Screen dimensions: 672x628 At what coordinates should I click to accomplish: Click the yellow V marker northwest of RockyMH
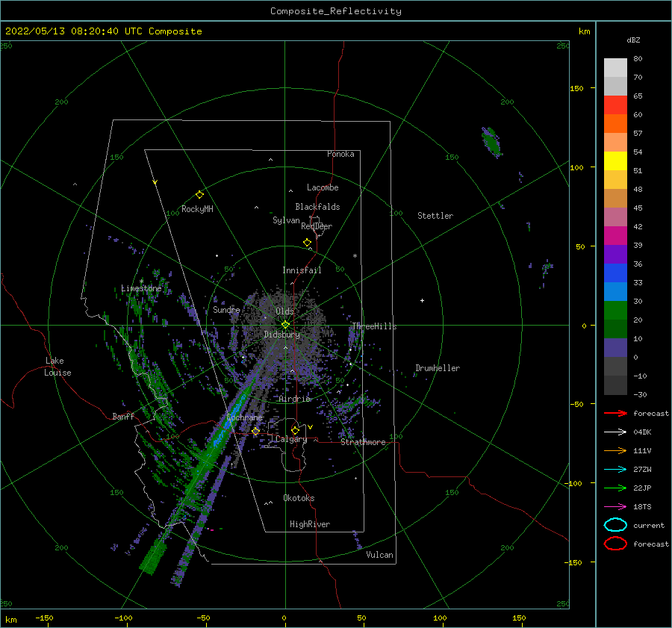(155, 182)
